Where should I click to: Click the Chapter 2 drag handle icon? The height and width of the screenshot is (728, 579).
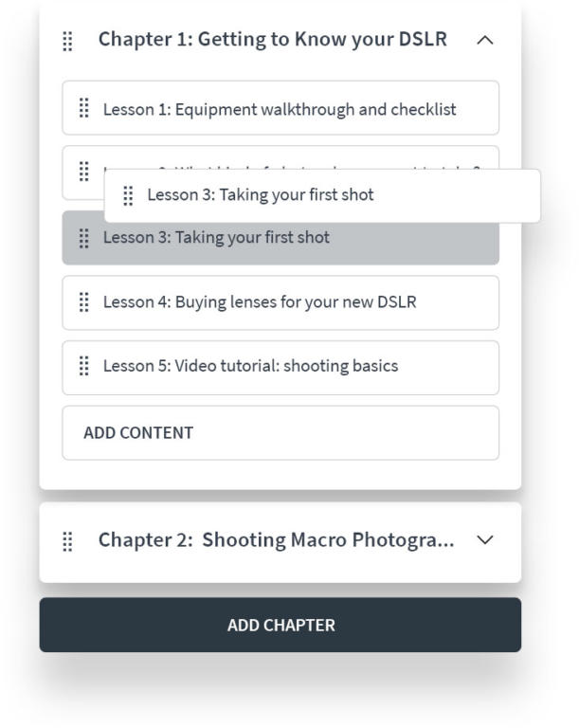pyautogui.click(x=67, y=541)
